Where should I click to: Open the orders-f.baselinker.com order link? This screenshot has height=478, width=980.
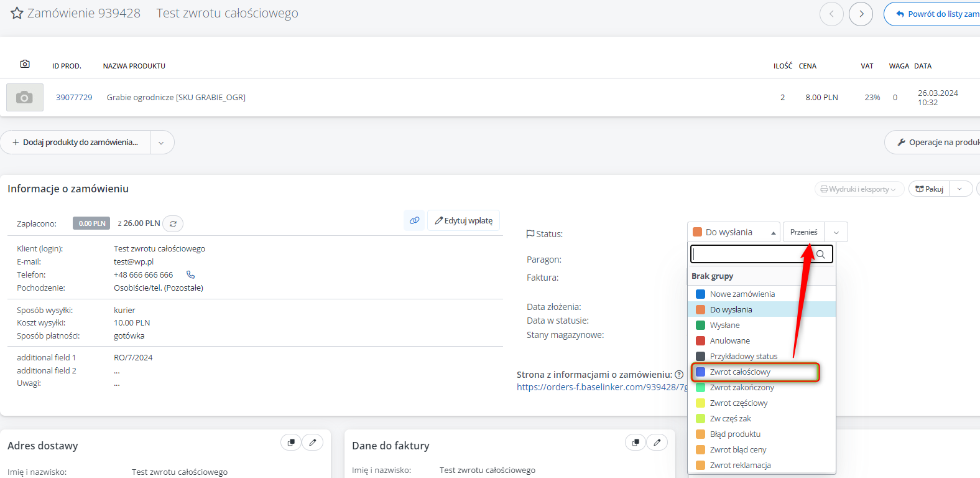point(601,387)
